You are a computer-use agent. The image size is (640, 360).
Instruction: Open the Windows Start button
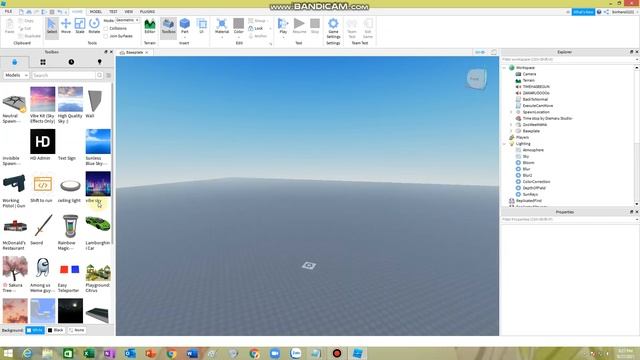pos(8,353)
